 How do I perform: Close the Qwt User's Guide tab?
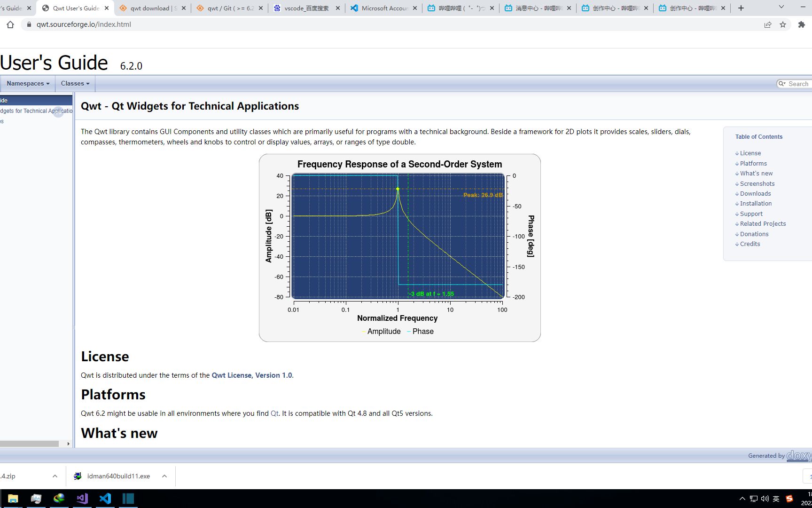(x=107, y=8)
